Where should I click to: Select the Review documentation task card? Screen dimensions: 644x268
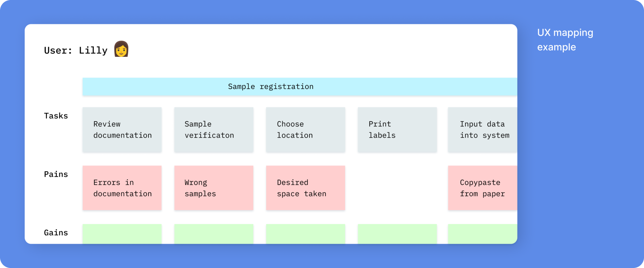pos(122,130)
